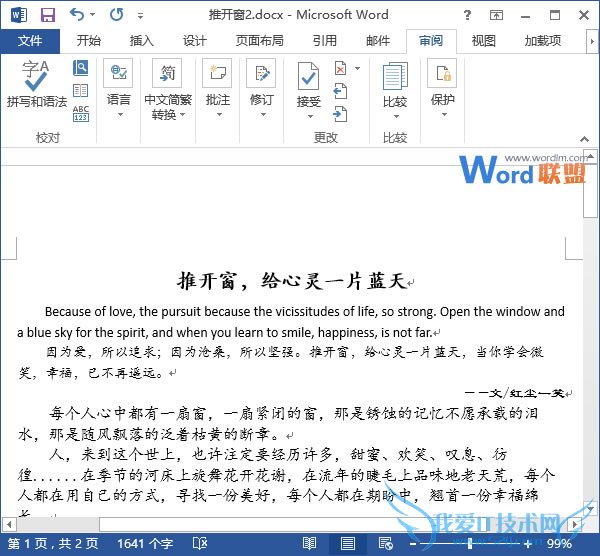Click the Spelling & Grammar (拼写和语法) button

click(x=36, y=85)
